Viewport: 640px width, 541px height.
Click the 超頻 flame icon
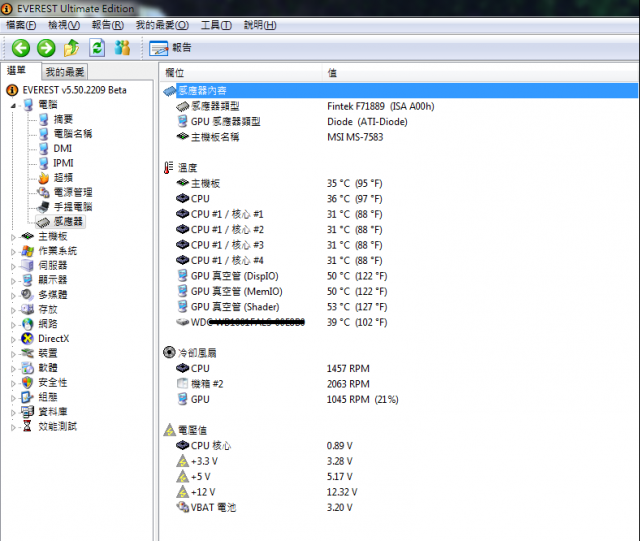(x=43, y=178)
